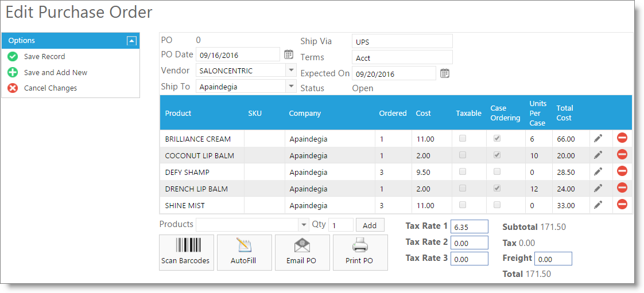Click the Save Record option
The image size is (644, 293).
pos(44,57)
